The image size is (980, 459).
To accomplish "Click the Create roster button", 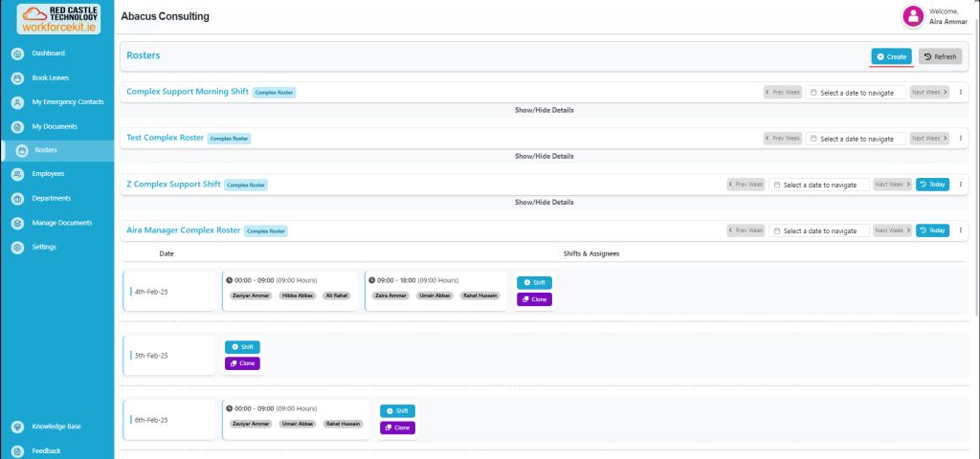I will (891, 56).
